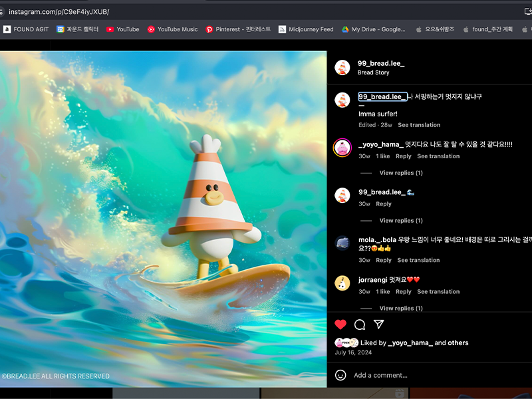Open the 요요&쉐밤즈 bookmark
The width and height of the screenshot is (532, 399).
pos(435,29)
